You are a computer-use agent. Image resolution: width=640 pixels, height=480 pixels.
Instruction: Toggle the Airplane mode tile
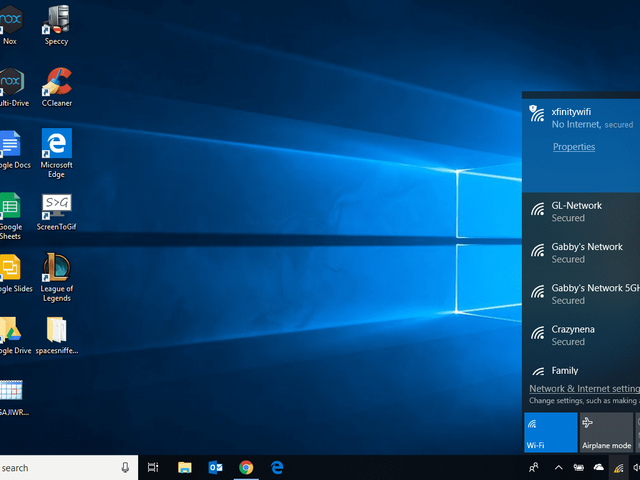click(607, 432)
